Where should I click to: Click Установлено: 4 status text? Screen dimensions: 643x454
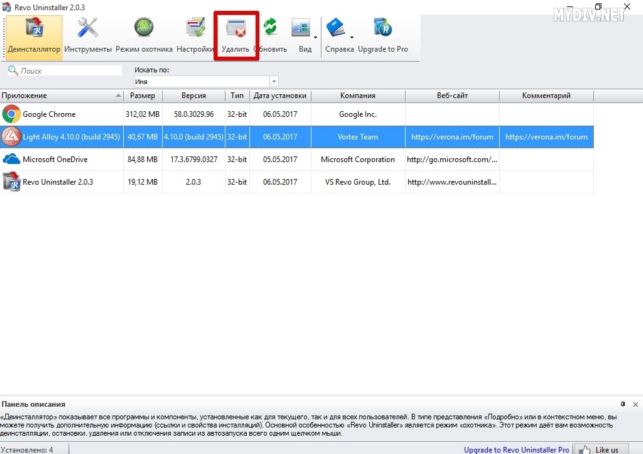click(27, 450)
